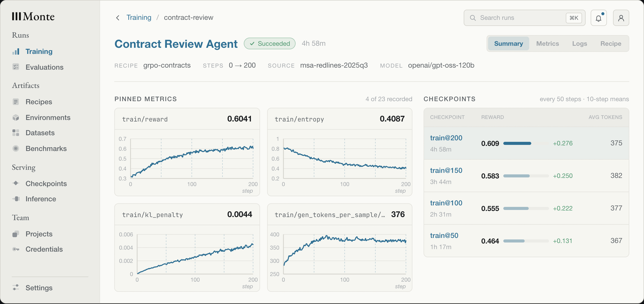The height and width of the screenshot is (304, 644).
Task: Open user account profile icon
Action: coord(621,18)
